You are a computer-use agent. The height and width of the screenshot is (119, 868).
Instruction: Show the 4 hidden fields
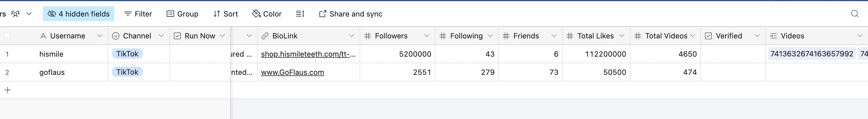coord(79,14)
